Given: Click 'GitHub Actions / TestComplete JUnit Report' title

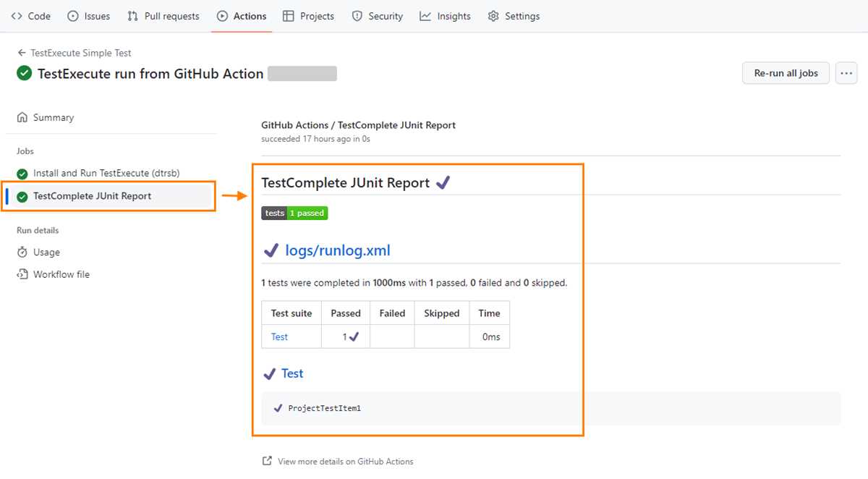Looking at the screenshot, I should click(x=358, y=125).
